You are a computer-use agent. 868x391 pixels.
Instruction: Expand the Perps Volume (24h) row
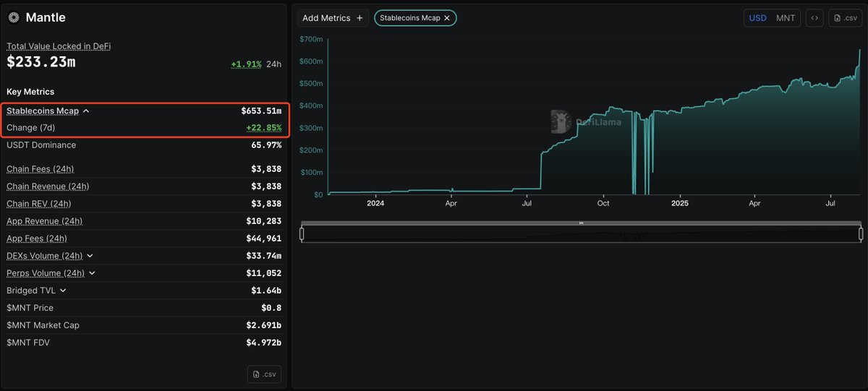(92, 273)
